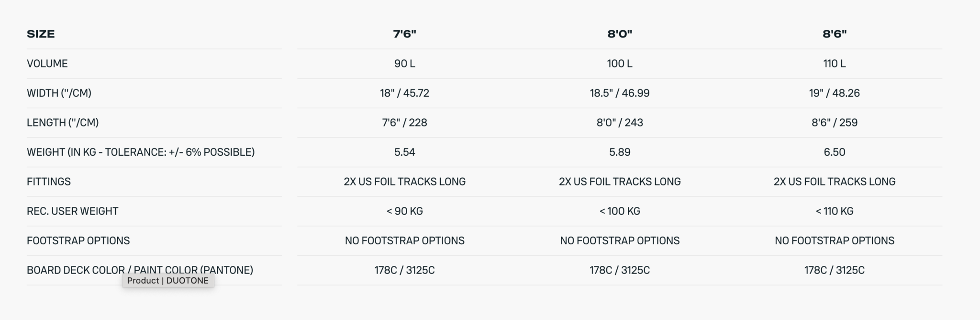980x320 pixels.
Task: Click the Product | DUOTONE tooltip
Action: click(168, 281)
